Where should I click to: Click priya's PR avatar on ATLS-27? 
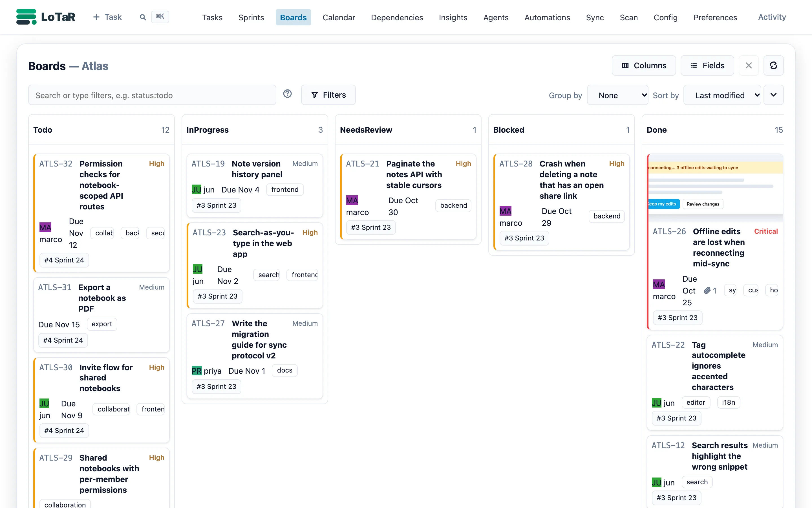(197, 371)
